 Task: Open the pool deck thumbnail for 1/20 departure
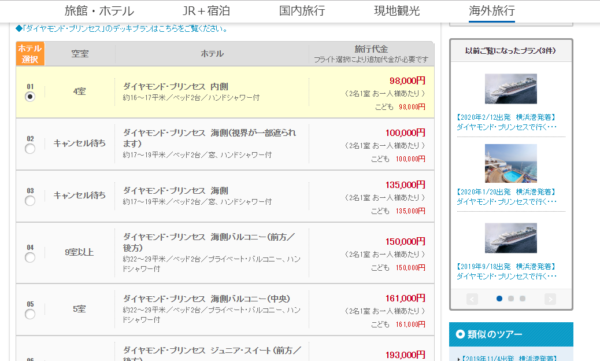[511, 163]
